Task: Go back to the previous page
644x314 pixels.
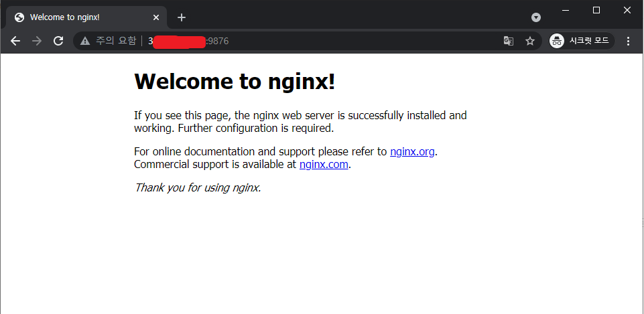Action: tap(15, 41)
